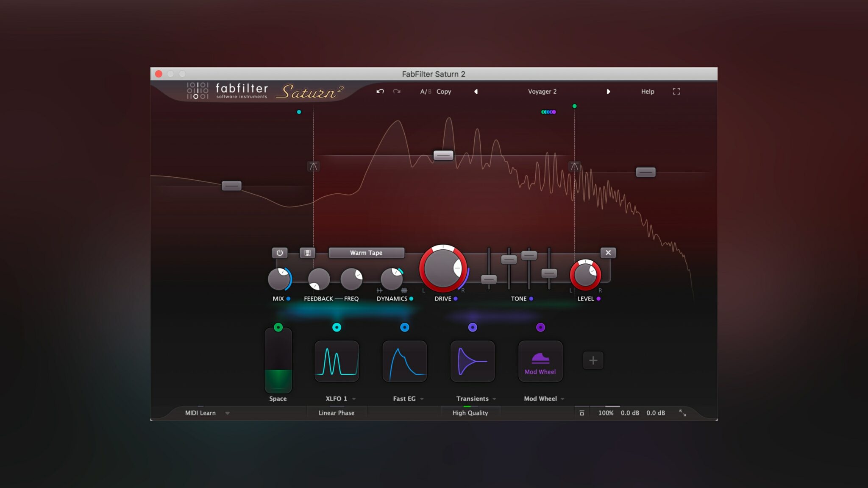Viewport: 868px width, 488px height.
Task: Click the MIX modulation indicator dot
Action: point(288,299)
